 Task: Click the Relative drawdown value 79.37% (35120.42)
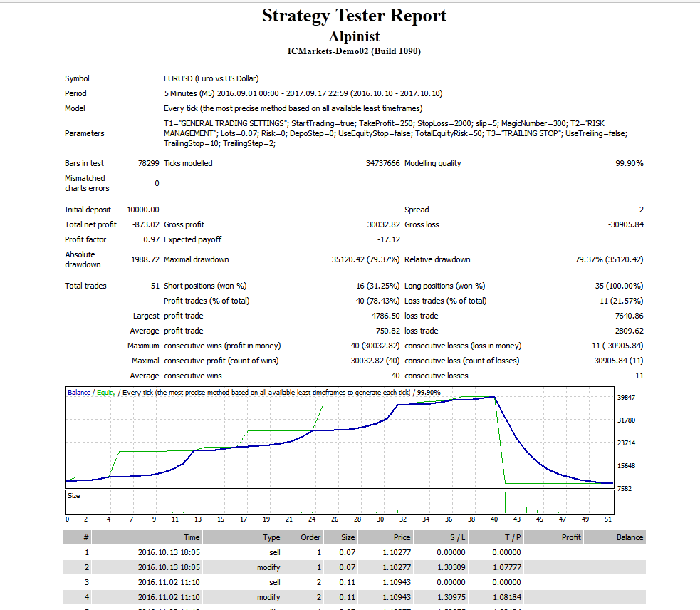[x=610, y=259]
